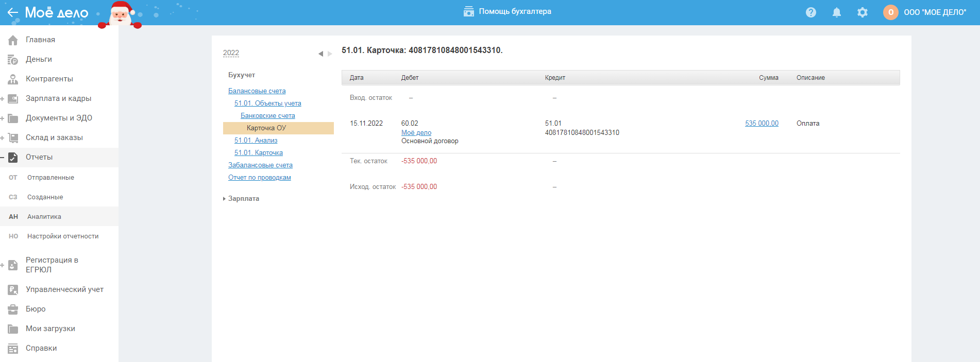The image size is (980, 362).
Task: Open the 535 000,00 amount link
Action: pyautogui.click(x=762, y=124)
